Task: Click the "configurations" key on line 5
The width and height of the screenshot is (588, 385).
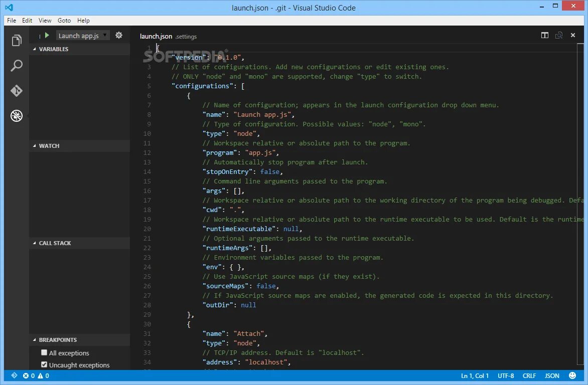Action: (x=203, y=86)
